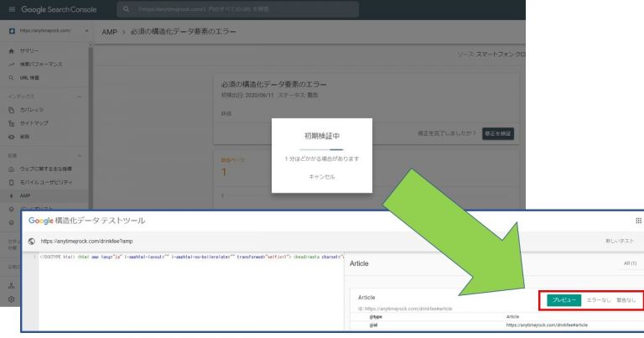Click the 警告なし label

(626, 300)
